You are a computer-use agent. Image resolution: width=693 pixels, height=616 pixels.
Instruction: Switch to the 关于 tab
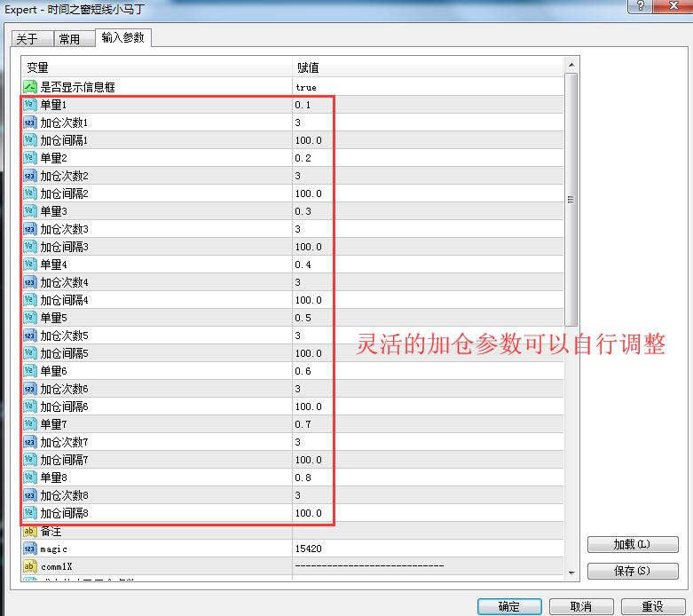(x=28, y=39)
